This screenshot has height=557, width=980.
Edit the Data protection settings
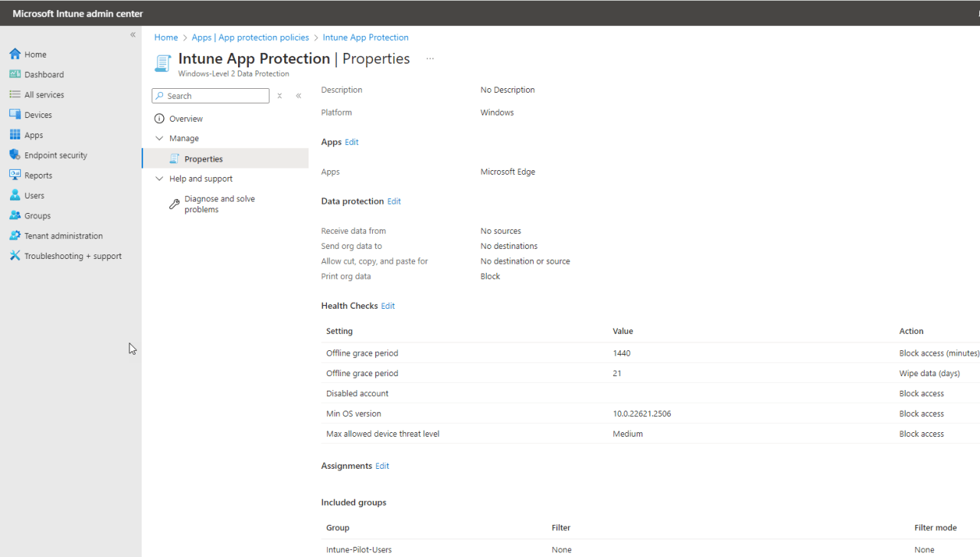pyautogui.click(x=394, y=201)
